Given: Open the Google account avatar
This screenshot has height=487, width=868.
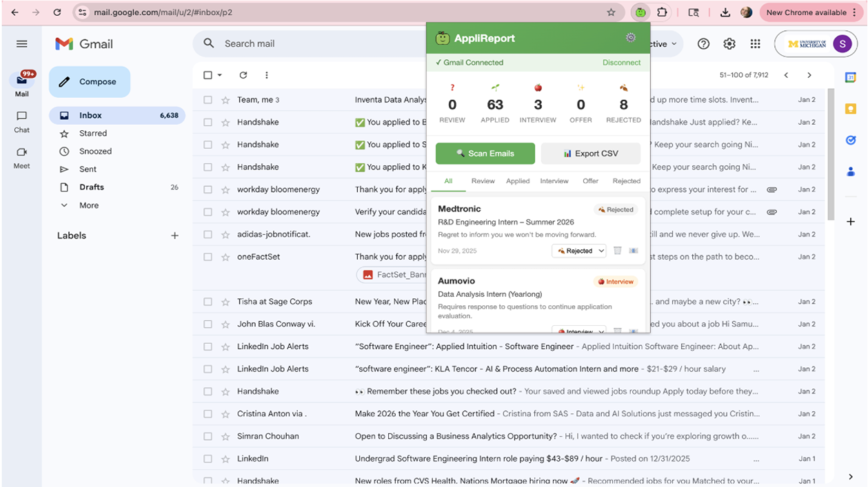Looking at the screenshot, I should [842, 44].
